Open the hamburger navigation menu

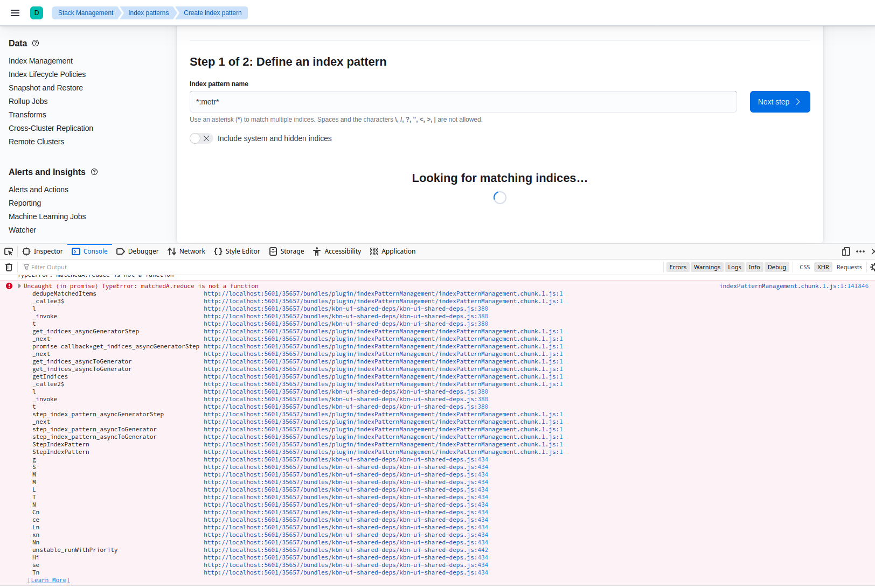[15, 13]
